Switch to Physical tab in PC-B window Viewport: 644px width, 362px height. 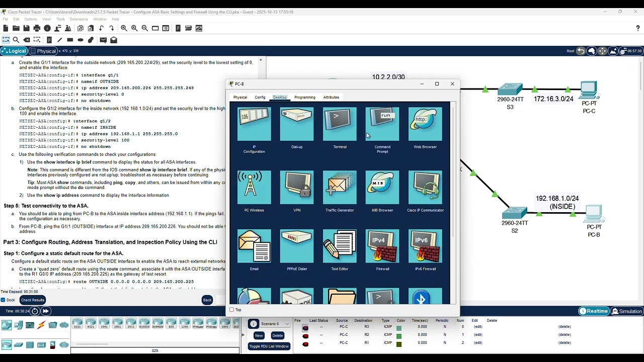pyautogui.click(x=240, y=97)
